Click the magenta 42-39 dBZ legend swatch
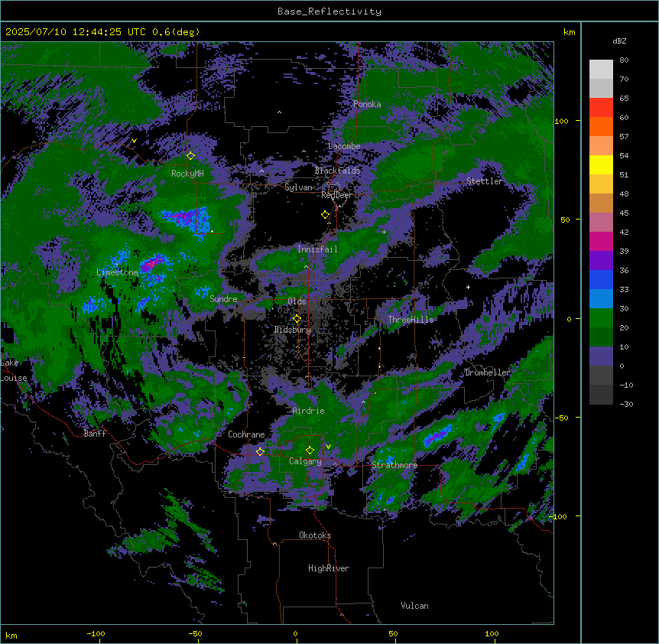This screenshot has width=659, height=644. (x=601, y=241)
